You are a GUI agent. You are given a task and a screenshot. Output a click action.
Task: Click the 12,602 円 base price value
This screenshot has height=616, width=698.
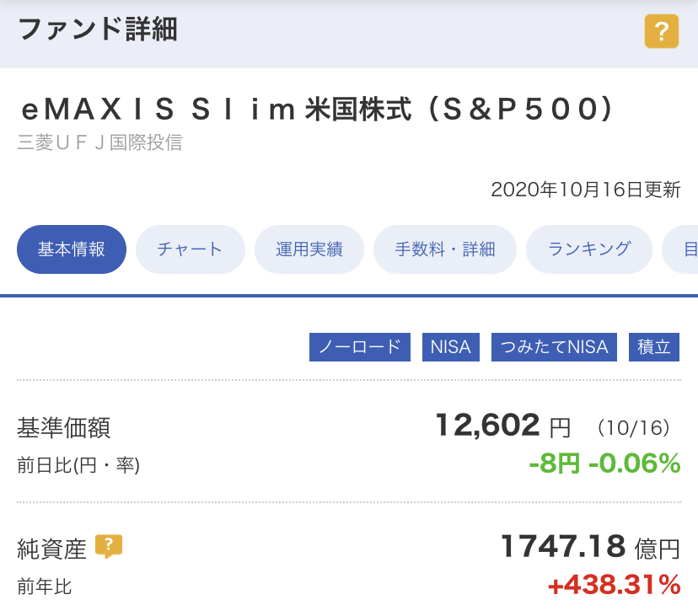click(x=503, y=425)
